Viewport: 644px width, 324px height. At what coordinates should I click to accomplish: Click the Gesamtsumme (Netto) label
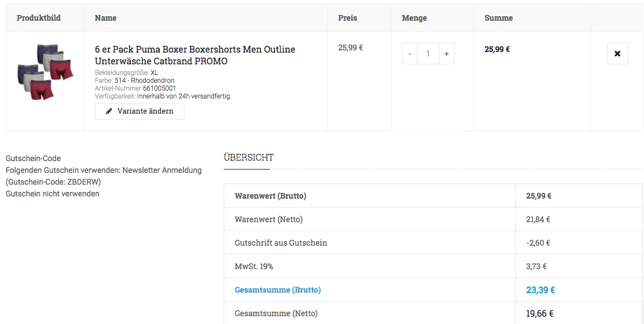pos(276,313)
